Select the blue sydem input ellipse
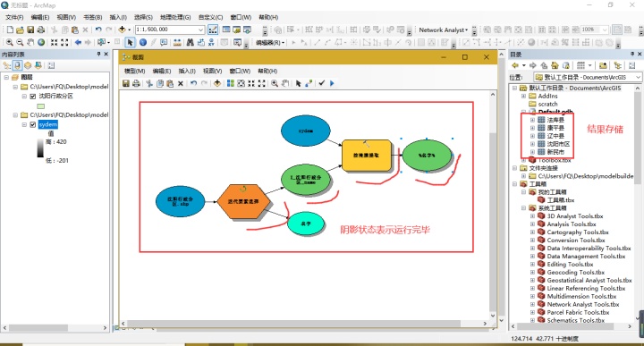 pos(306,131)
